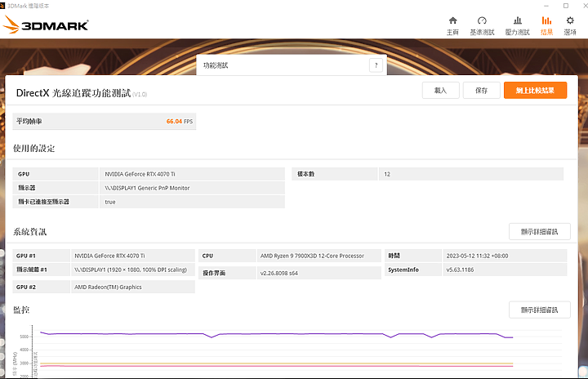Click the sample count value 12

471,174
